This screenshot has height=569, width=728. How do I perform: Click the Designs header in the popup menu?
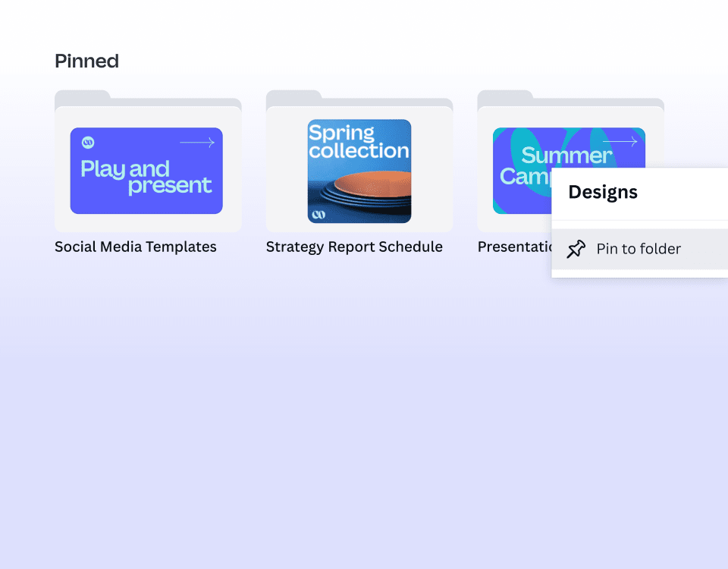pyautogui.click(x=603, y=193)
